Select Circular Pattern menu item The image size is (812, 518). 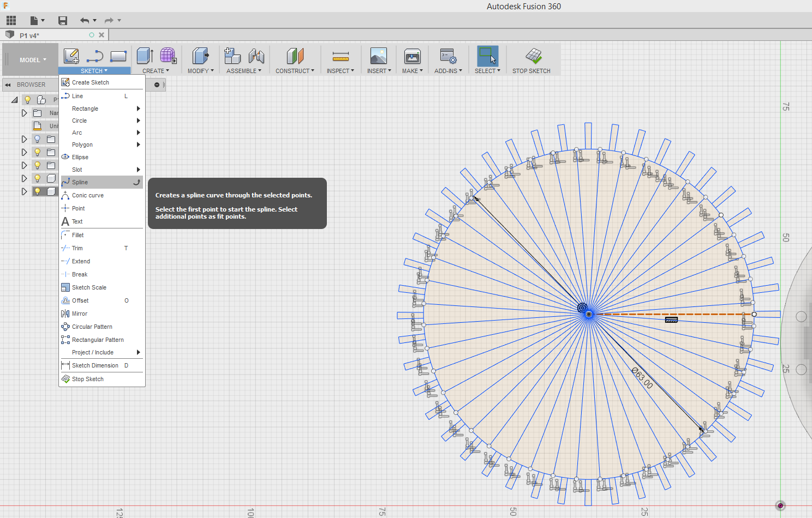tap(102, 327)
